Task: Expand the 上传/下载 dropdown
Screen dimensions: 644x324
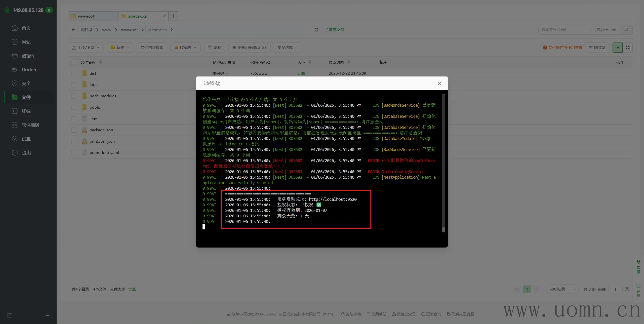Action: [86, 48]
